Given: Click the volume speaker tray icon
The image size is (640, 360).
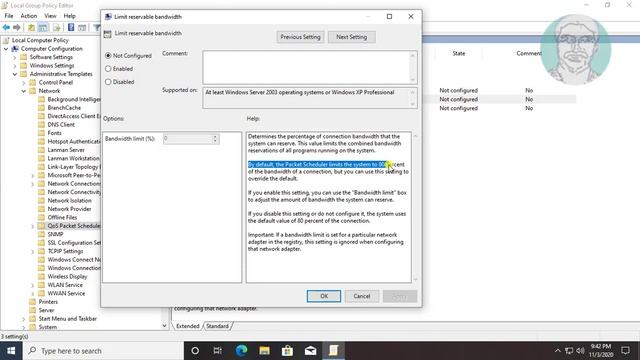Looking at the screenshot, I should click(580, 351).
